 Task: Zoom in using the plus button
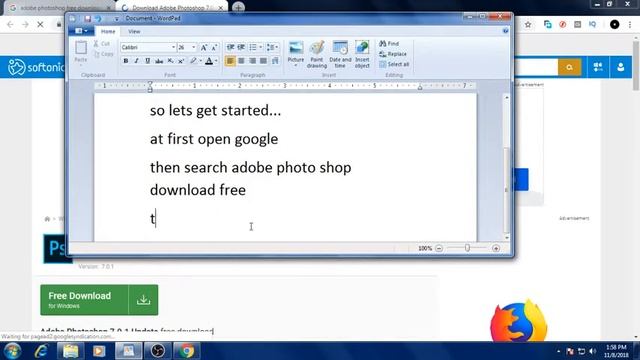pos(496,248)
